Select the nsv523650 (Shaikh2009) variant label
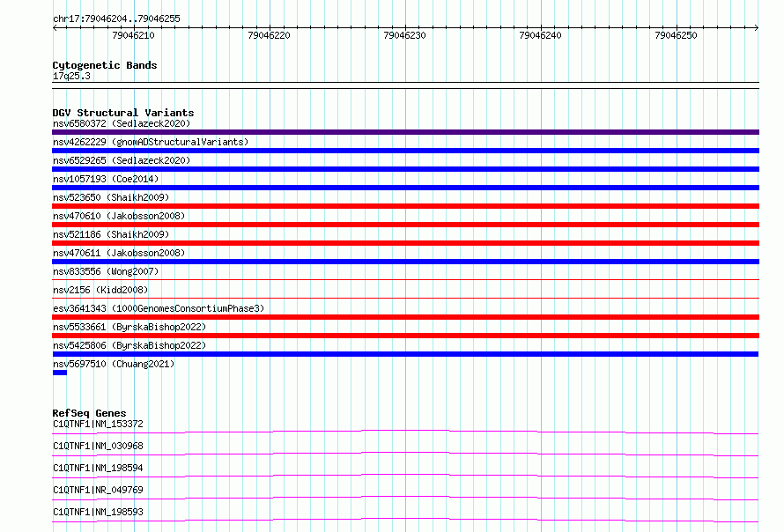Viewport: 784px width, 532px height. coord(111,197)
